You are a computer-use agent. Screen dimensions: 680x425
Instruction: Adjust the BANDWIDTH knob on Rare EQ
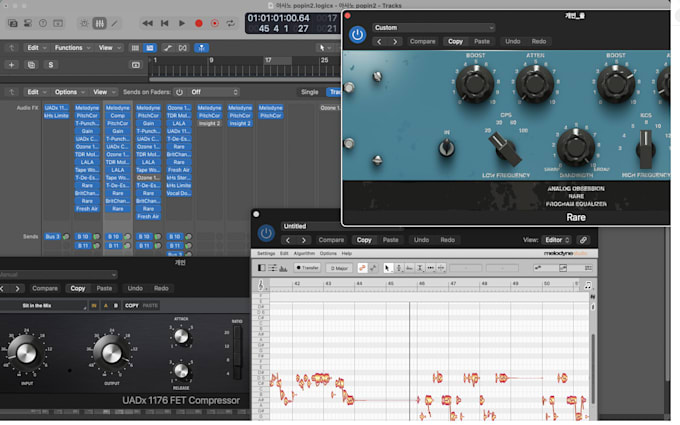coord(576,147)
